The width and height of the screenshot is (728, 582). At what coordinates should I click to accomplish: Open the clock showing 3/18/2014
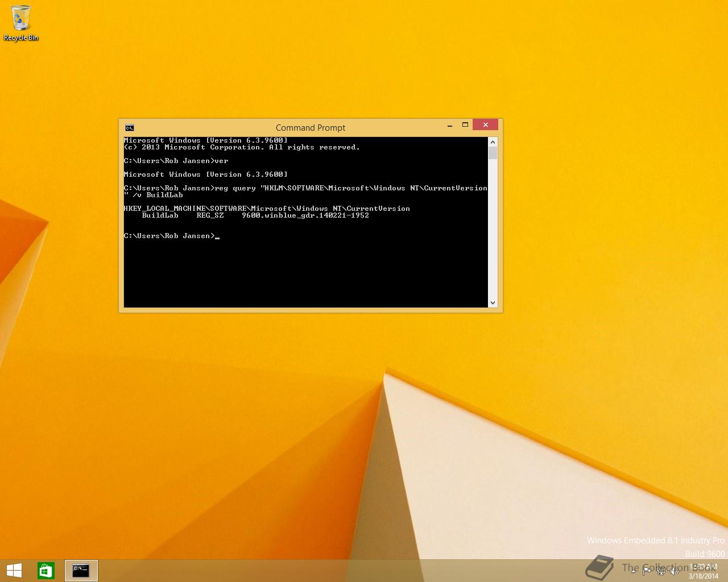click(x=704, y=571)
